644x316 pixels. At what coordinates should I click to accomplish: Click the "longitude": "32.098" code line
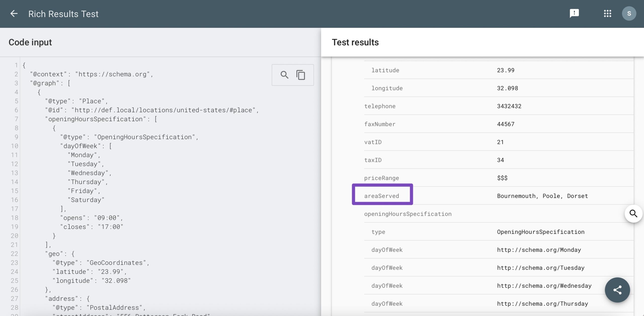[92, 281]
